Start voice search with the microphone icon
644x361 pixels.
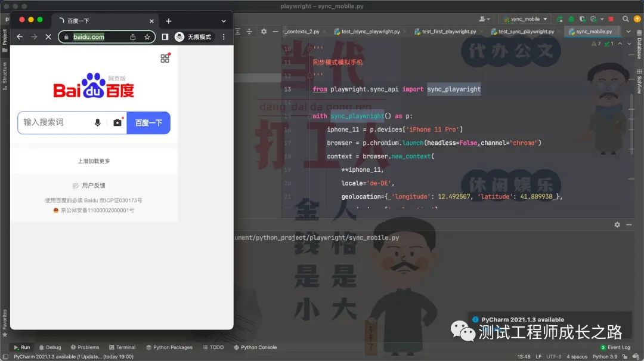point(98,122)
